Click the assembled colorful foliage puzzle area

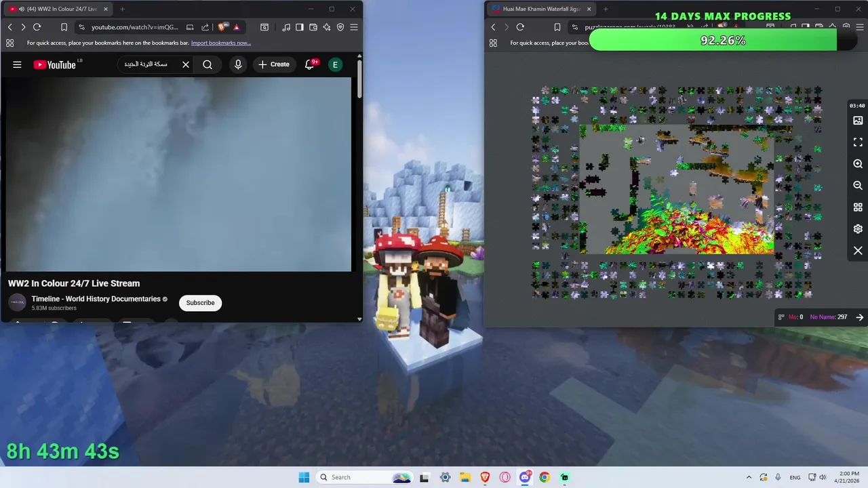(692, 230)
